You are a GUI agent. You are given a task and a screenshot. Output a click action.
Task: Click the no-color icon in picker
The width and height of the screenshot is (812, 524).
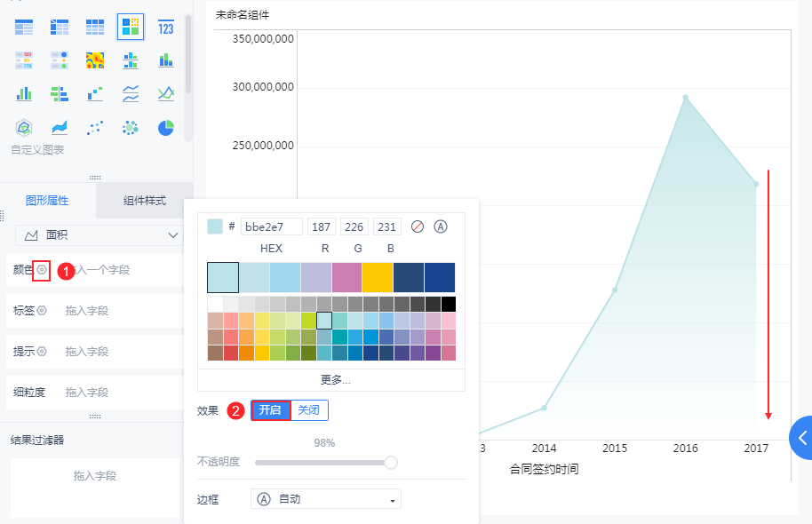coord(418,226)
